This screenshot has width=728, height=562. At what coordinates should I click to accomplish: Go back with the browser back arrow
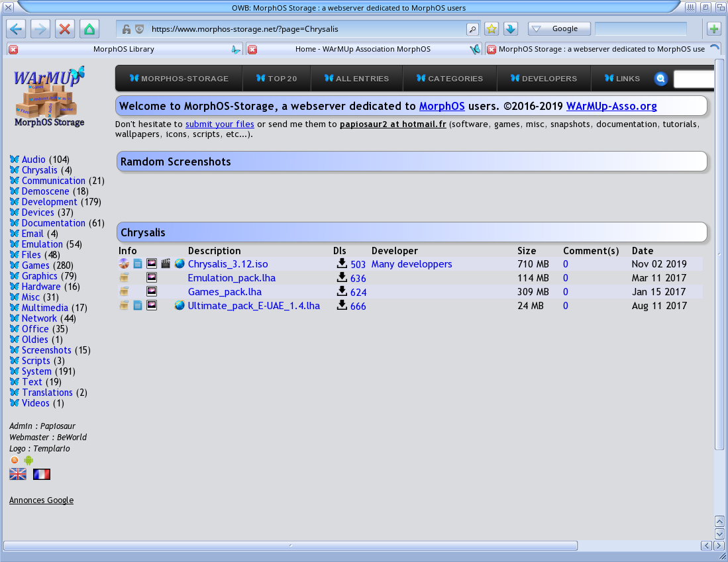point(17,28)
